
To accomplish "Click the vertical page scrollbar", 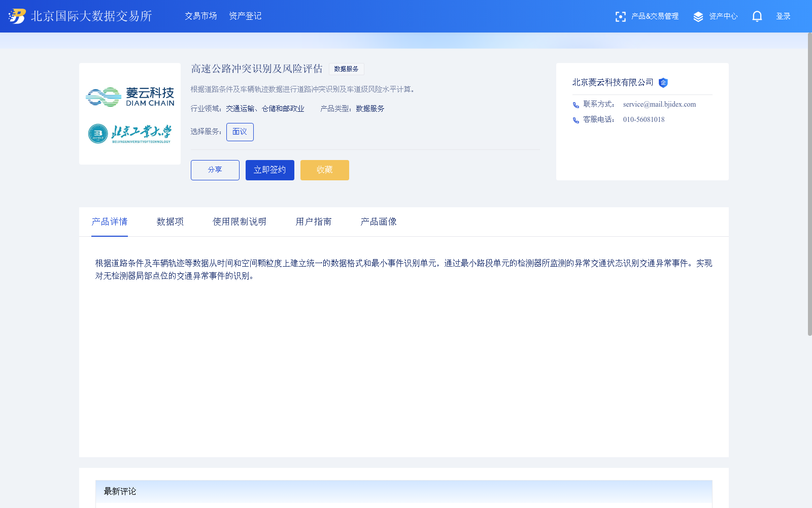I will pyautogui.click(x=809, y=184).
